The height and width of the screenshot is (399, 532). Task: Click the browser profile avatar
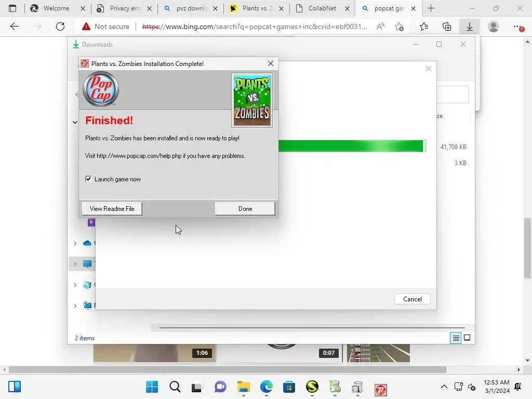[494, 26]
